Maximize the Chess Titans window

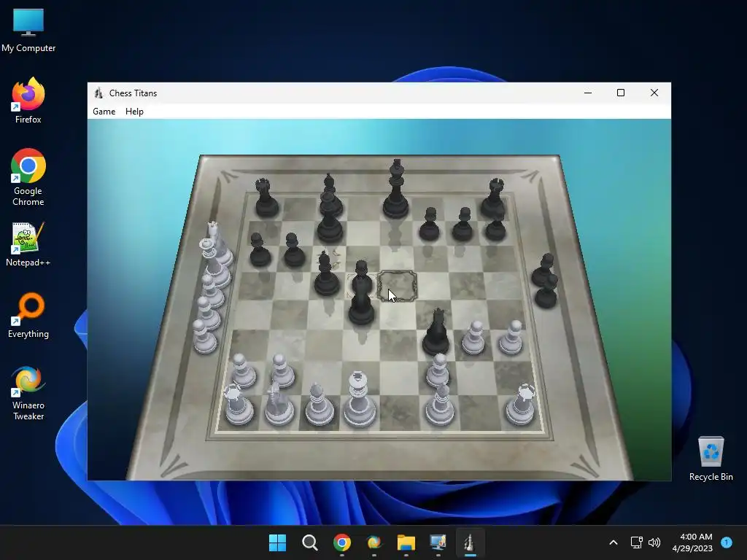click(621, 93)
